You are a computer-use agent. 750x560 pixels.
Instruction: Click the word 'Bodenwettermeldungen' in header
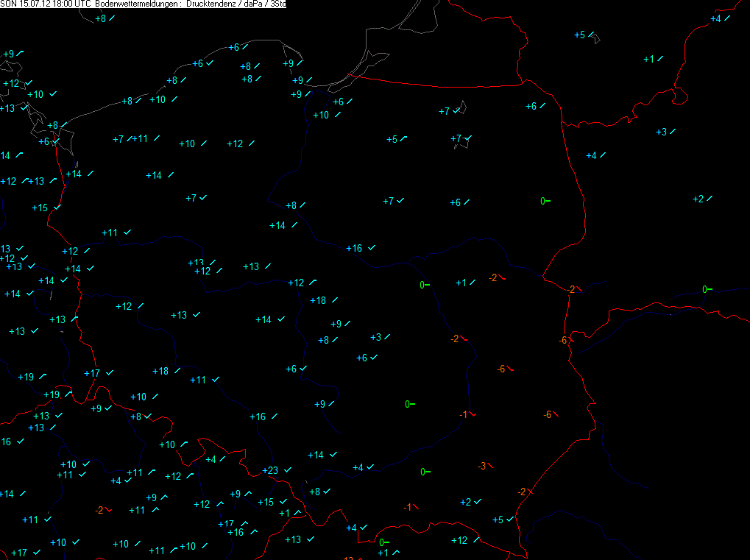pos(138,4)
